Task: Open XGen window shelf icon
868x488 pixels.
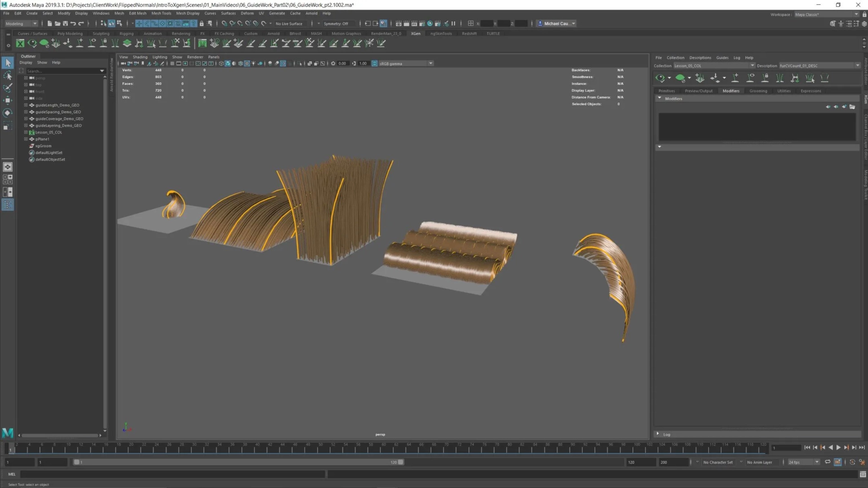Action: [20, 43]
